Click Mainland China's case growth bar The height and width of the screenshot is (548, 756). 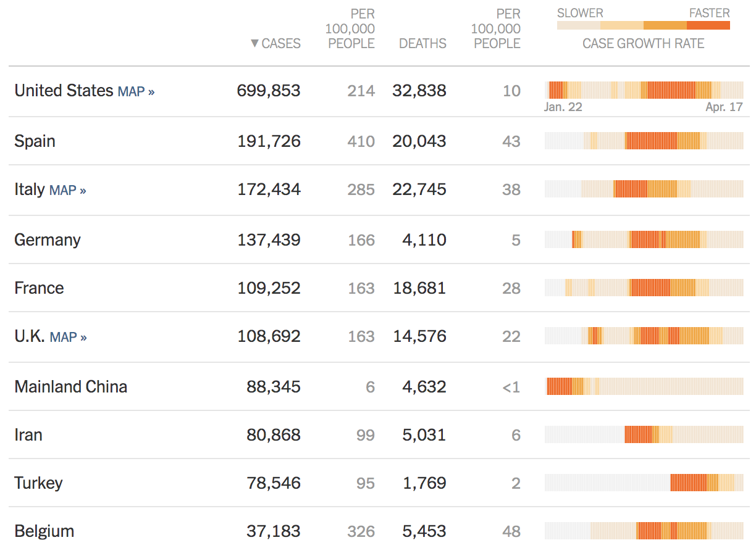coord(644,386)
